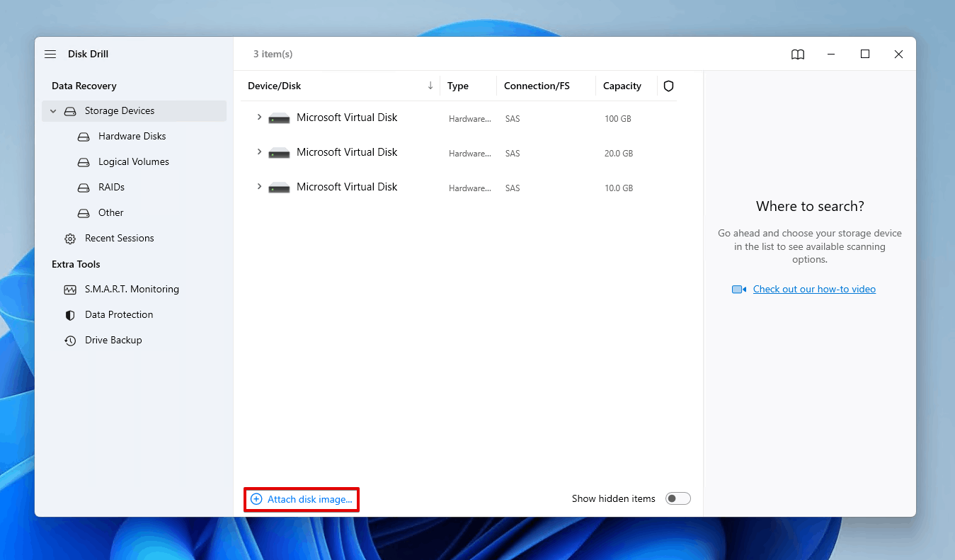This screenshot has width=955, height=560.
Task: Go to Hardware Disks in sidebar
Action: click(132, 136)
